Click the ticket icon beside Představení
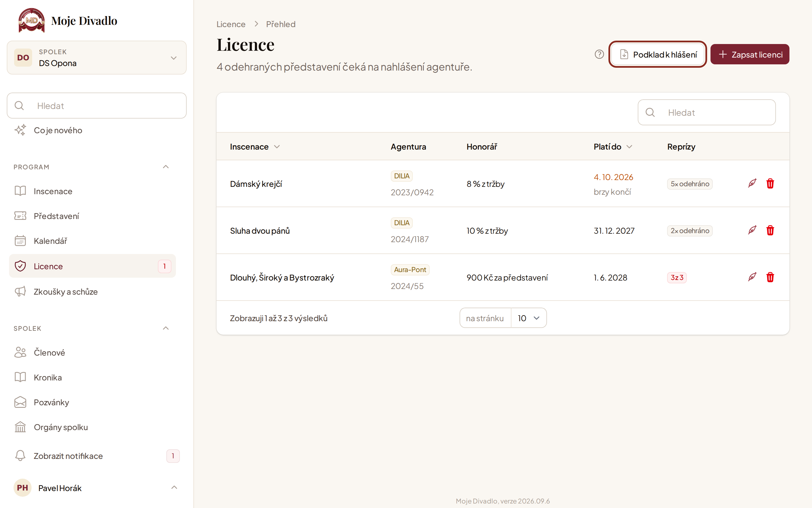The width and height of the screenshot is (812, 508). tap(20, 216)
